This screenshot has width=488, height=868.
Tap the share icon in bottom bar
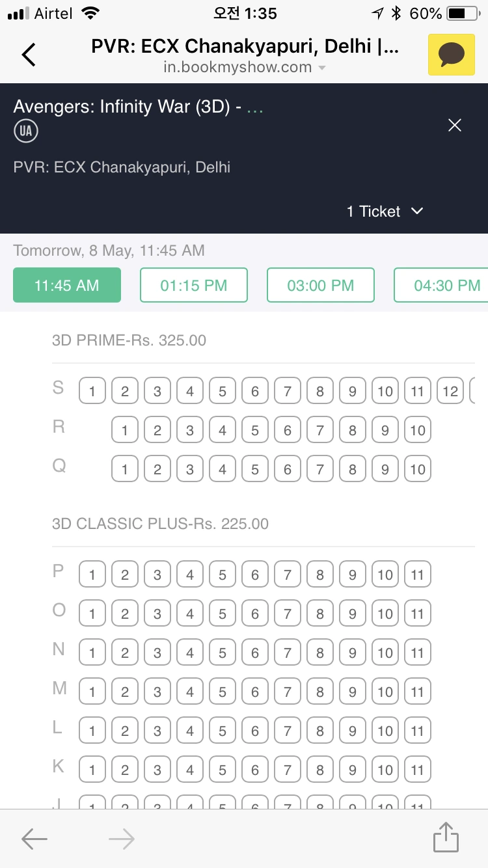pyautogui.click(x=446, y=838)
